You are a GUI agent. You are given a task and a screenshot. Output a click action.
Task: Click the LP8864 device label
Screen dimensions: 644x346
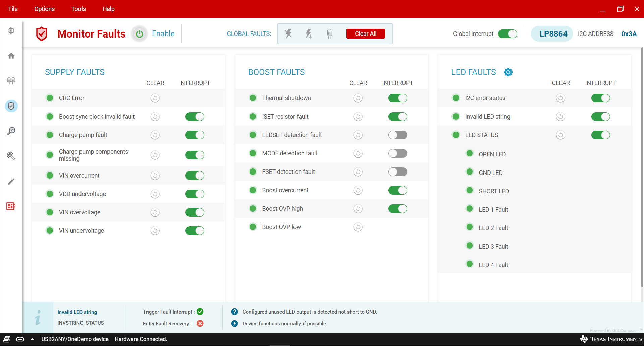click(x=553, y=34)
